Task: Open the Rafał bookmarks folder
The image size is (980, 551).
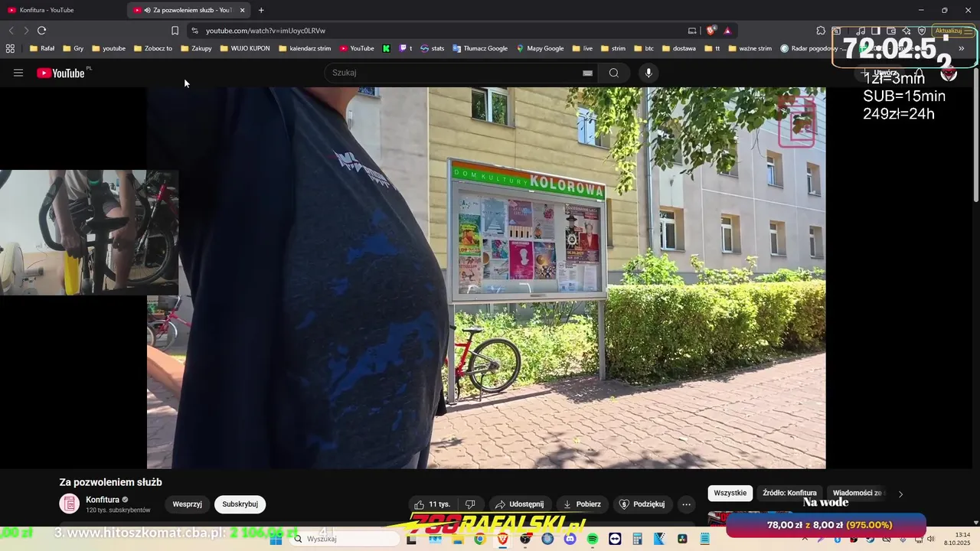Action: (41, 48)
